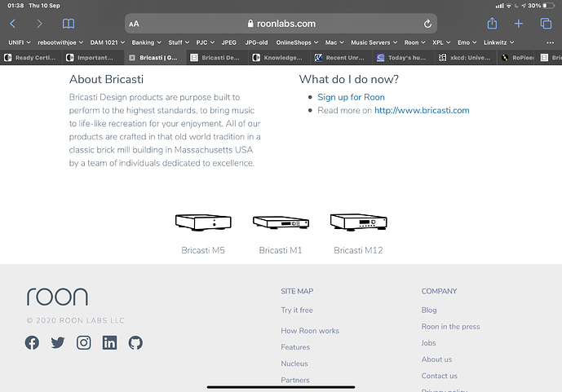Switch to the xkcd: Unive... tab
The image size is (562, 392).
466,58
